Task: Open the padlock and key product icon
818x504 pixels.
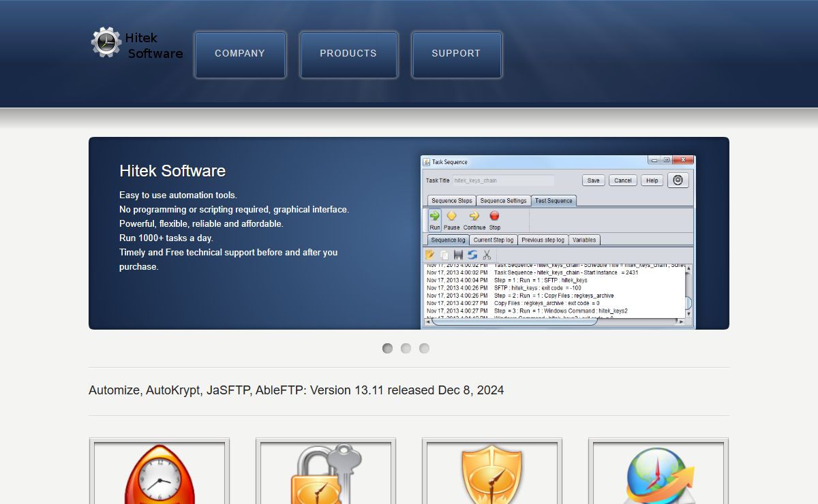Action: [x=326, y=473]
